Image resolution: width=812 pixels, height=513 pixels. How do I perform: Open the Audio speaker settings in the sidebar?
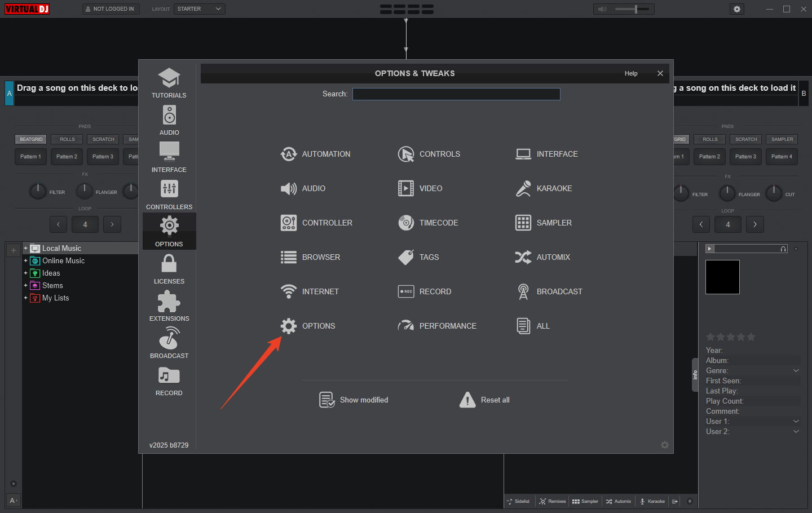point(169,120)
